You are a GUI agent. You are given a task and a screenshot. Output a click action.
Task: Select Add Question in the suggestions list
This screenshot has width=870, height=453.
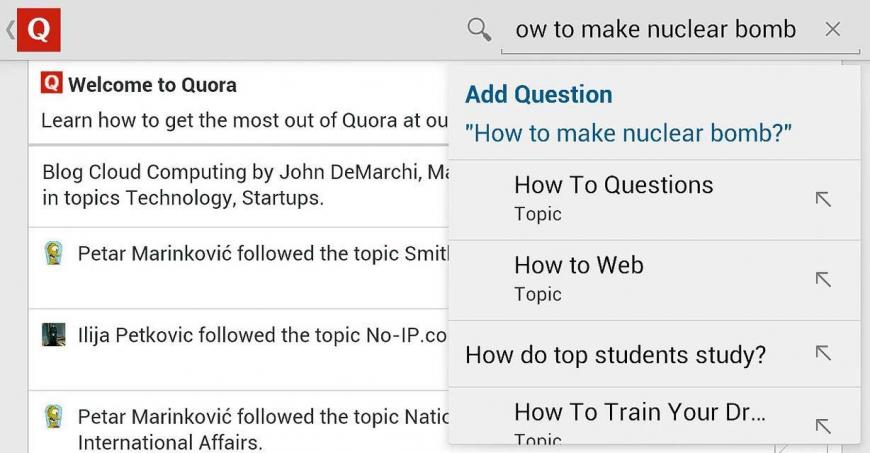click(x=539, y=94)
